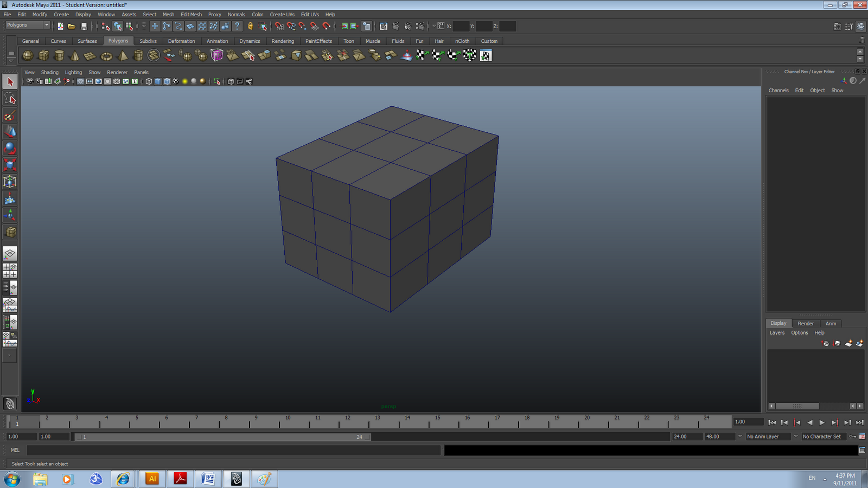Viewport: 868px width, 488px height.
Task: Open the Edit Mesh menu
Action: click(x=191, y=15)
